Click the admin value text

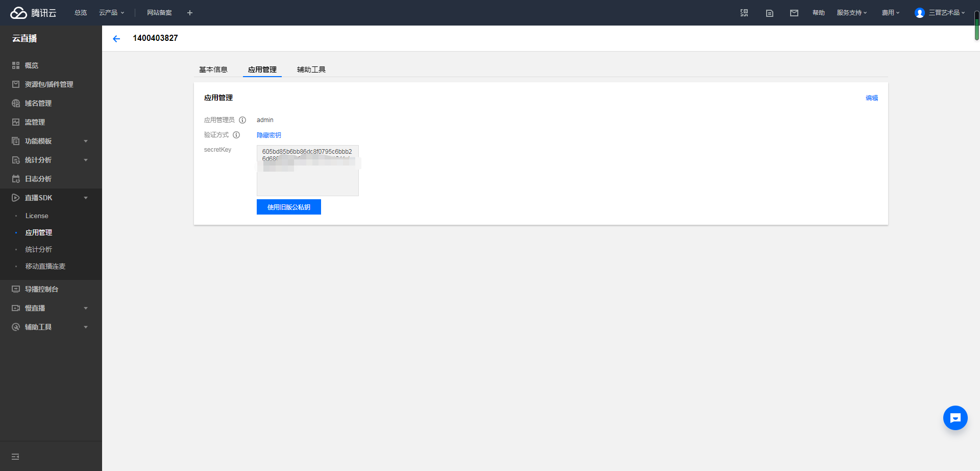tap(265, 120)
